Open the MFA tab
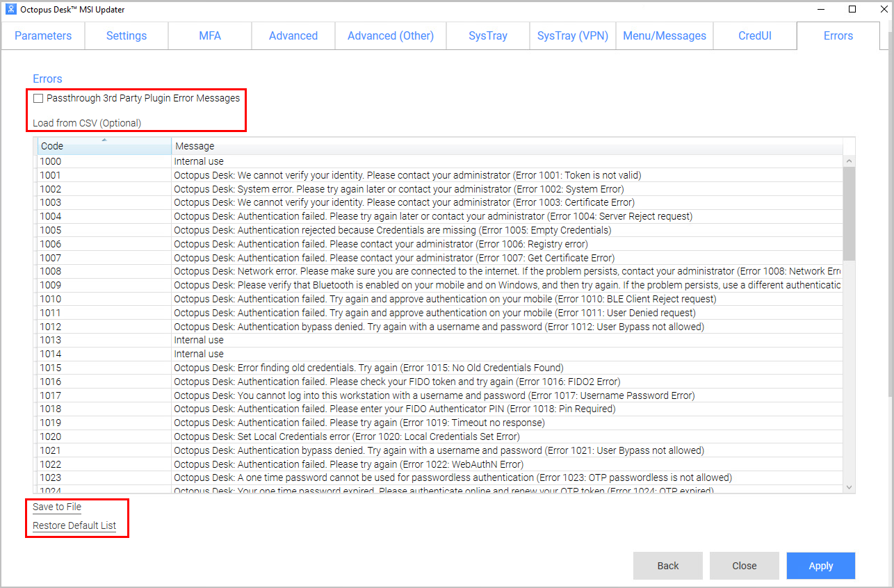894x588 pixels. 210,36
